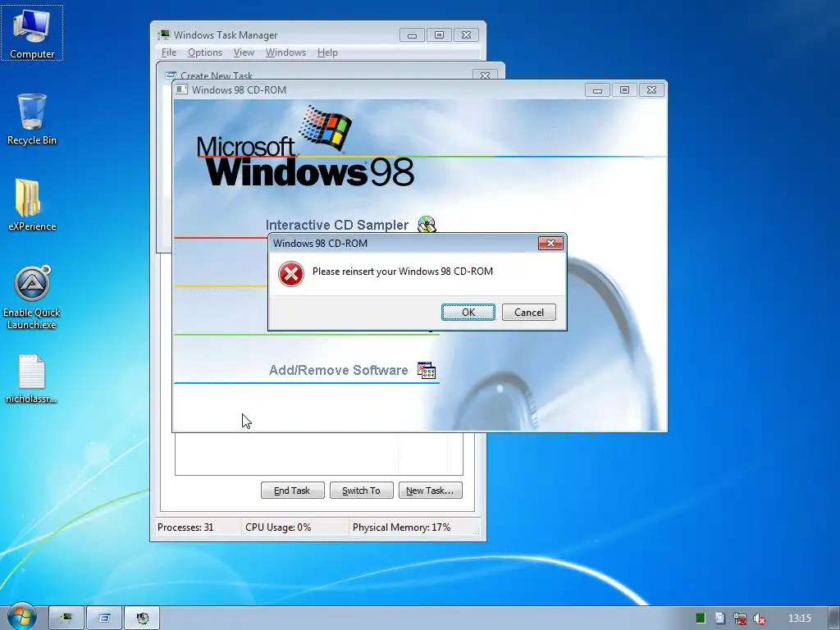This screenshot has width=840, height=630.
Task: Click New Task... in Task Manager
Action: (x=430, y=491)
